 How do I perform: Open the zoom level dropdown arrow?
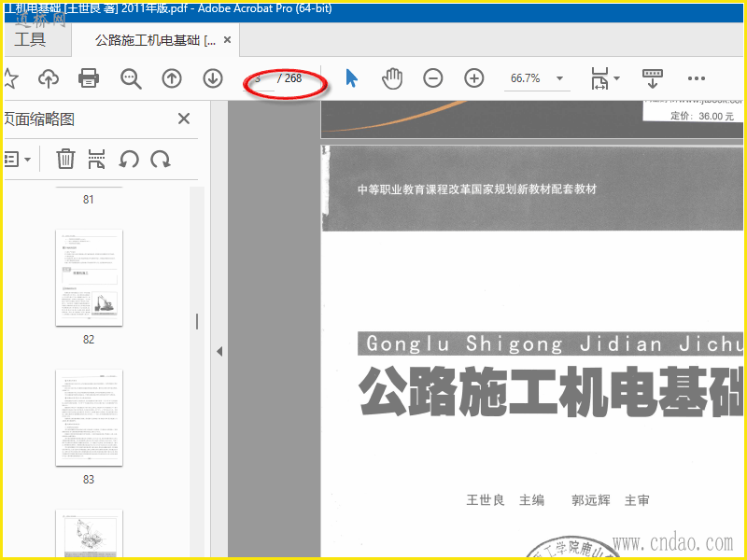559,78
